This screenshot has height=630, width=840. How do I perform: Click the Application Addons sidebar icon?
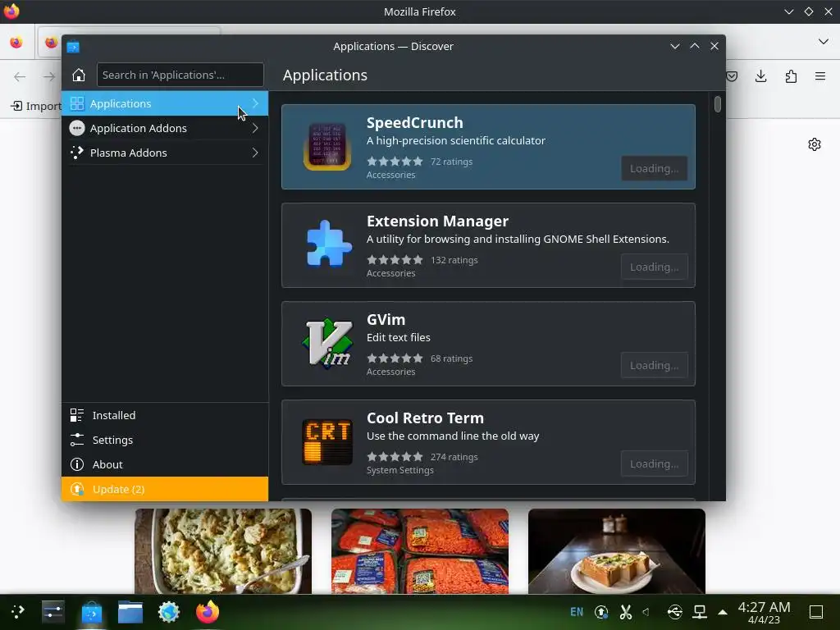click(x=77, y=128)
